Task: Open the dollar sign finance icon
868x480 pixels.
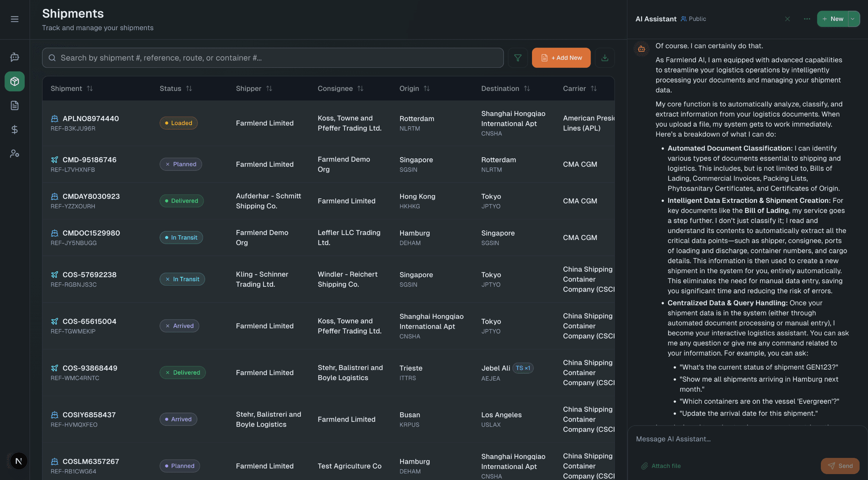Action: point(15,130)
